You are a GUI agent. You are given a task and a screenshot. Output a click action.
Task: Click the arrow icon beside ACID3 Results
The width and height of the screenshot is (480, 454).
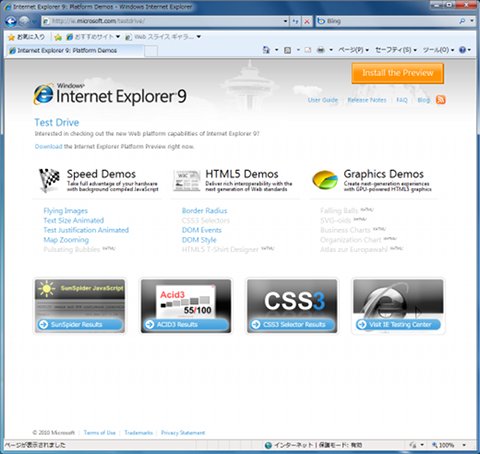(x=150, y=324)
